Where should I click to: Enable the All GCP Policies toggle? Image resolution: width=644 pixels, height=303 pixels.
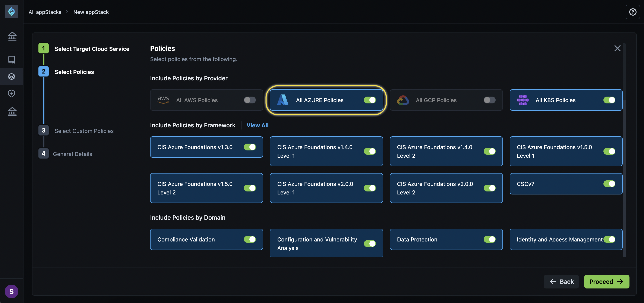coord(489,100)
